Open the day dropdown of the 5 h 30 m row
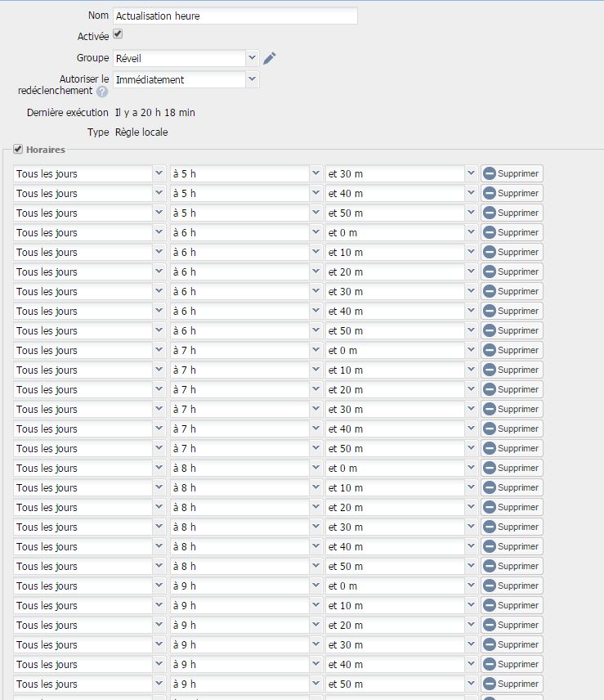Viewport: 604px width, 700px height. (89, 173)
